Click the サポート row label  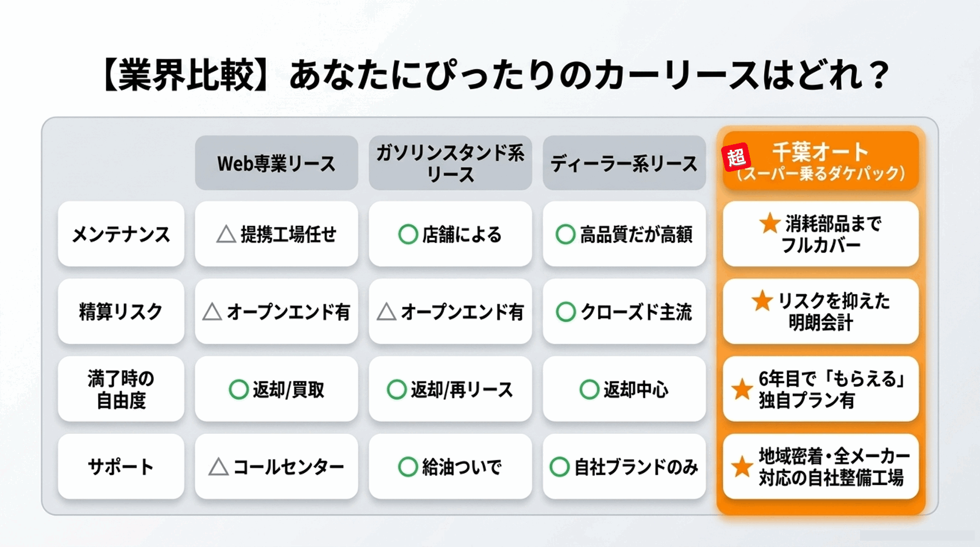coord(121,467)
